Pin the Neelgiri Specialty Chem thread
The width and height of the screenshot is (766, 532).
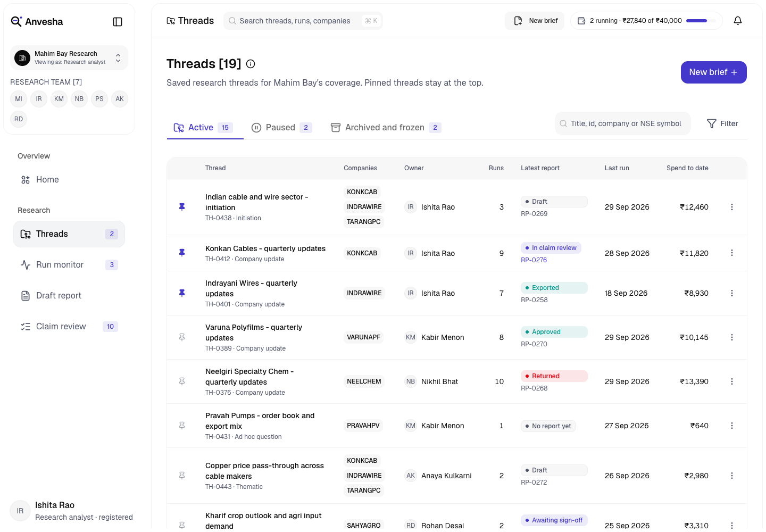tap(182, 381)
